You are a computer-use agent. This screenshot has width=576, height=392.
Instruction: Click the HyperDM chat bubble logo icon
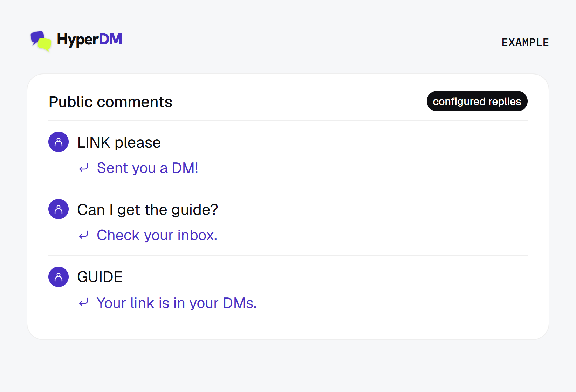[41, 41]
